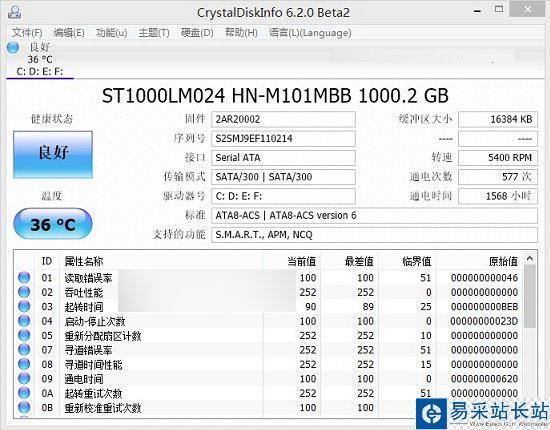Screen dimensions: 550x430
Task: Click raw value 000000000BEB
Action: pos(484,307)
